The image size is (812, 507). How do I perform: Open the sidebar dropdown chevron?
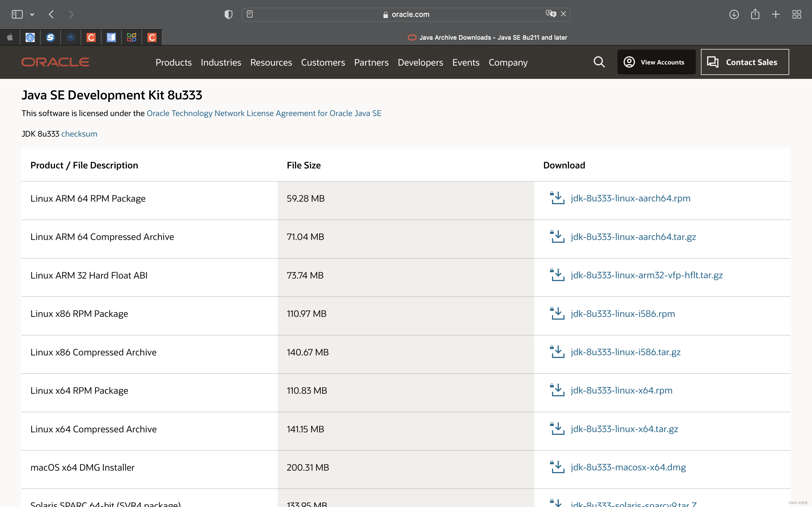point(32,14)
